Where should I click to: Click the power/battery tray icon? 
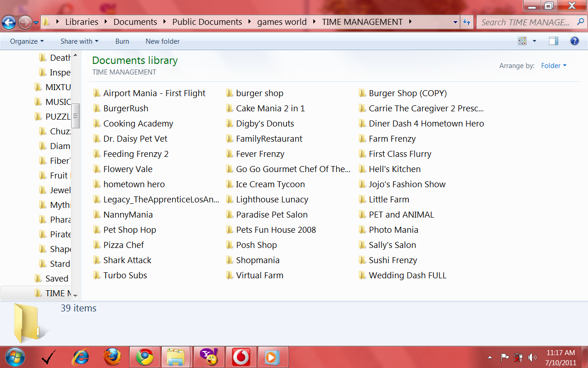click(519, 357)
